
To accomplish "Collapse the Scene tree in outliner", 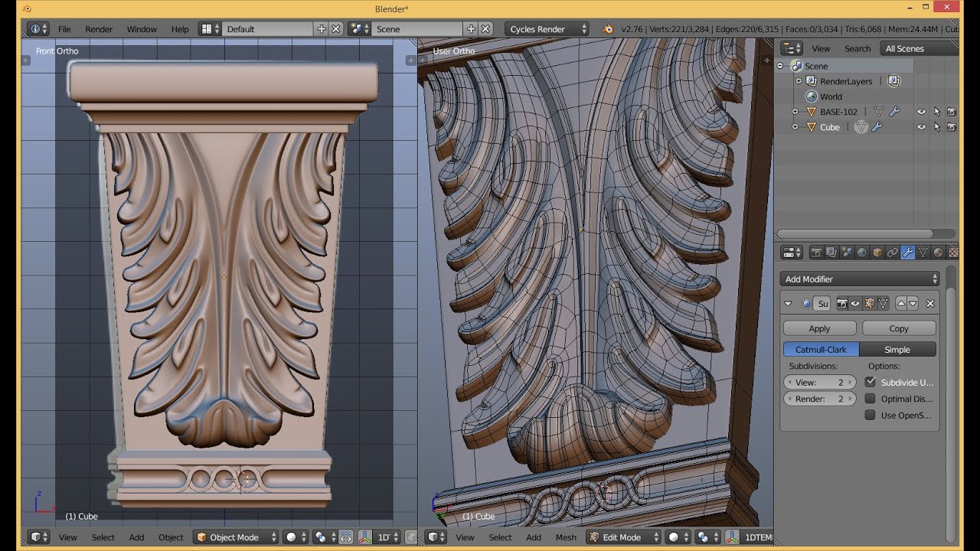I will (x=780, y=66).
